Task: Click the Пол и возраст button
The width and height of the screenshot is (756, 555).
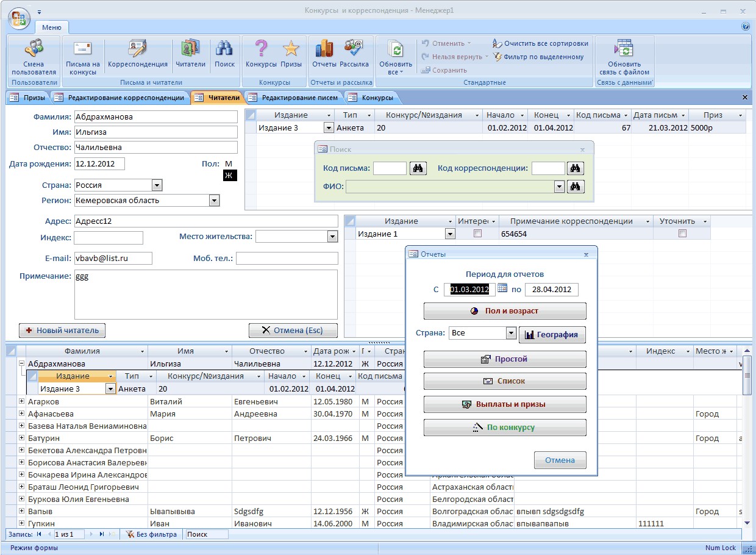Action: 505,311
